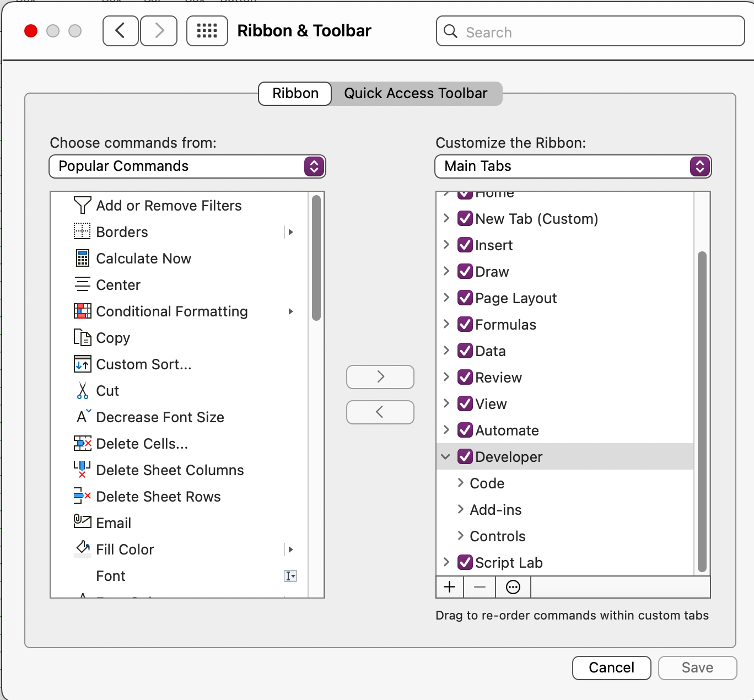754x700 pixels.
Task: Show all preferences with the grid icon
Action: click(x=207, y=31)
